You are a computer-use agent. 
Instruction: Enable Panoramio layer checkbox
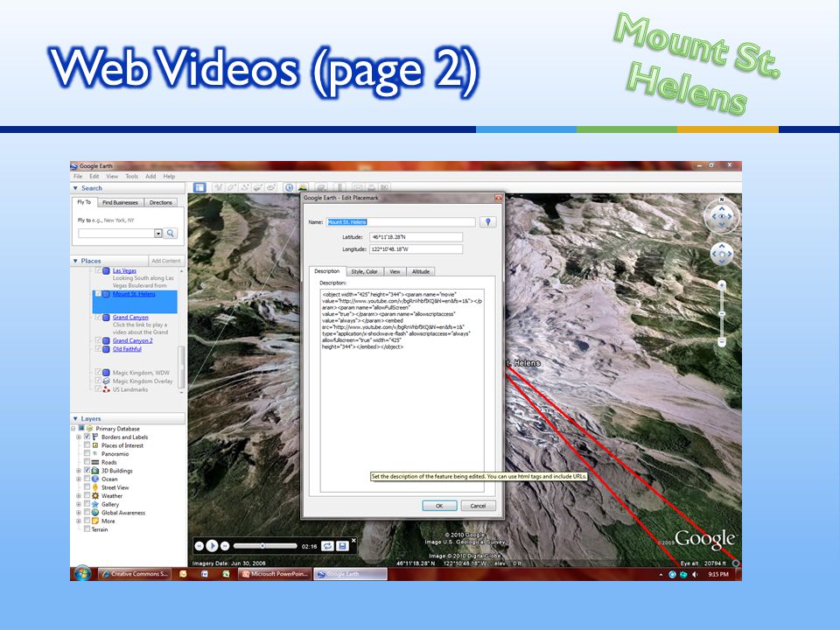[87, 454]
